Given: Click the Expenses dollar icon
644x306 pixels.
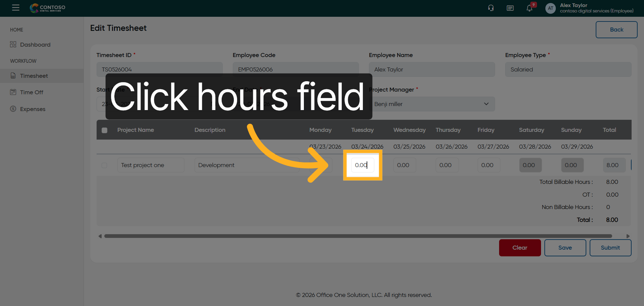Looking at the screenshot, I should [13, 109].
